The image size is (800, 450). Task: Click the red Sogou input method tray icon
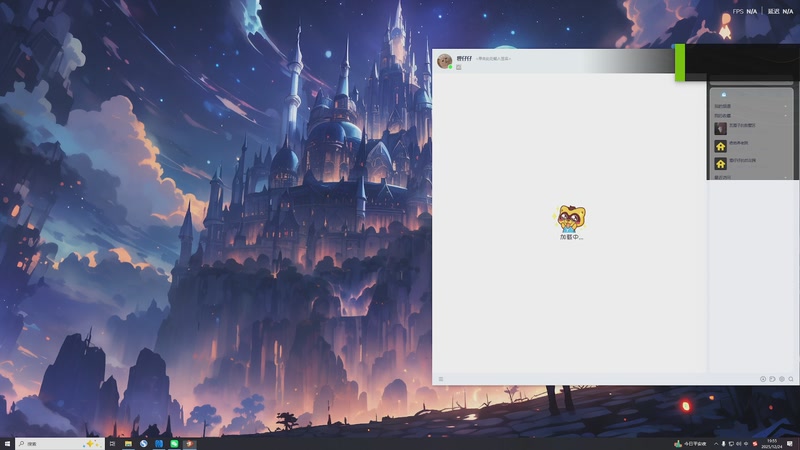755,444
